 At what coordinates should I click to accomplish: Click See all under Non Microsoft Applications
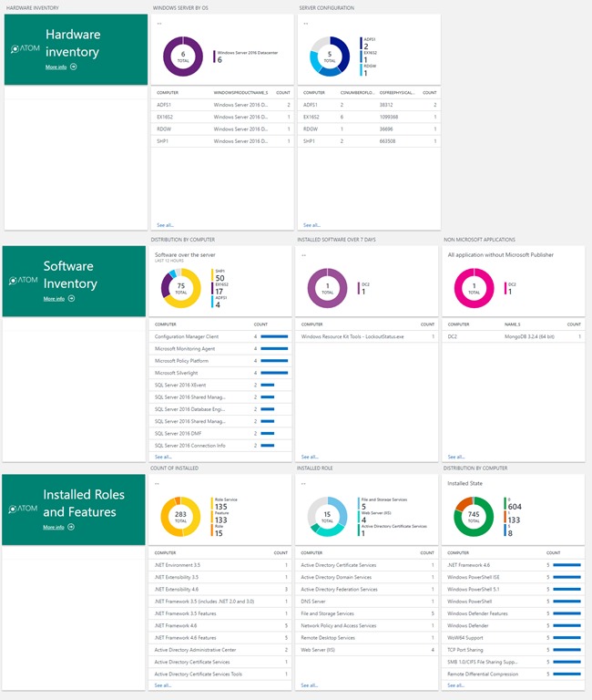click(x=456, y=457)
